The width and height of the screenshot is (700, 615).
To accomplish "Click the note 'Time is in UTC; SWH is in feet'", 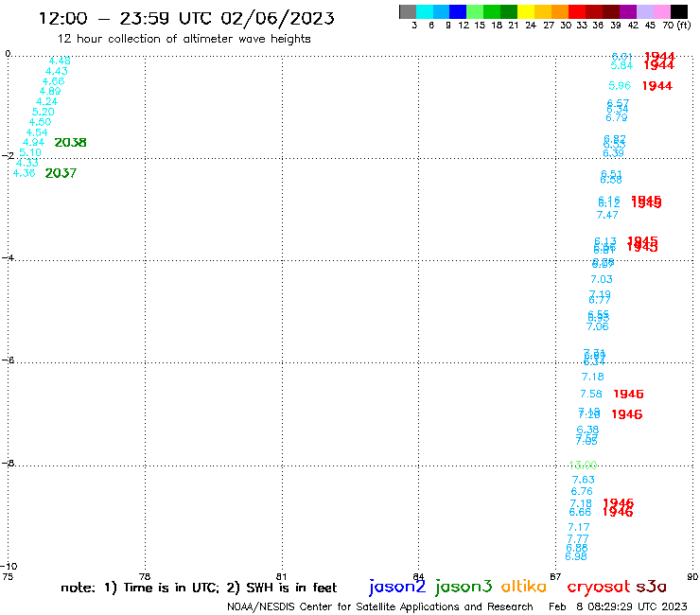I will click(x=199, y=588).
